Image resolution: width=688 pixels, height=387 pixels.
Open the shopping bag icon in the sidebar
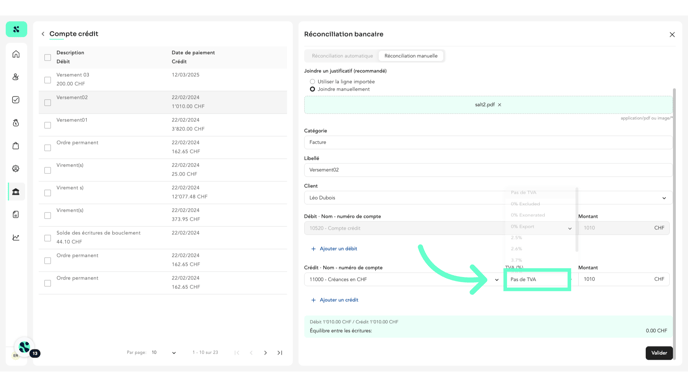tap(16, 146)
